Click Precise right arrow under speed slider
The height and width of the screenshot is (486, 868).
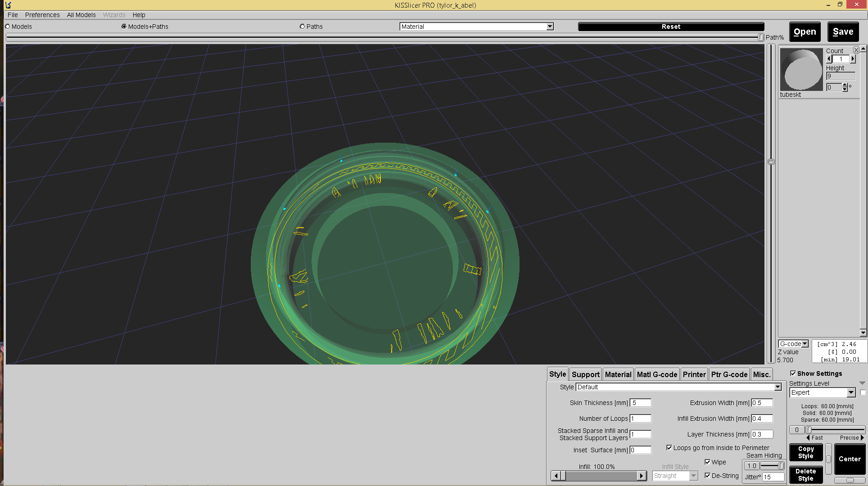coord(862,437)
